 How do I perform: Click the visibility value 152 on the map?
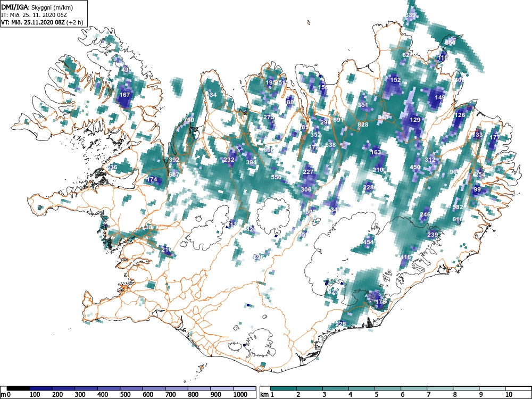(396, 80)
